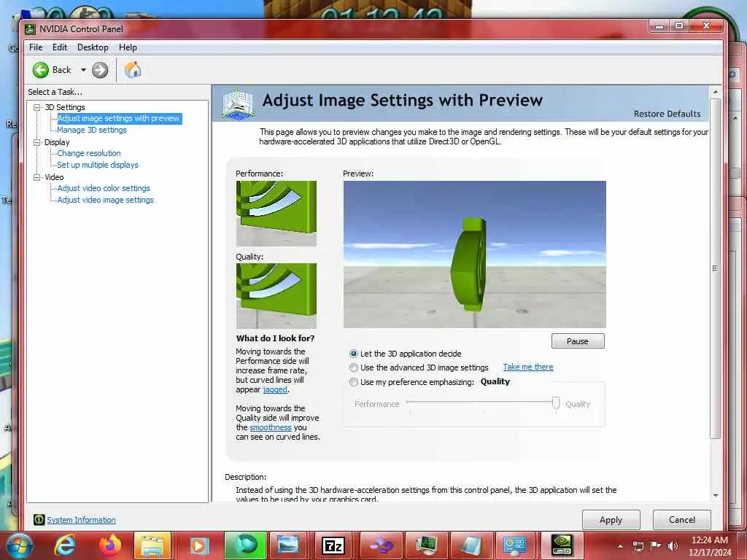Screen dimensions: 747x560
Task: Click the Forward arrow icon in toolbar
Action: (x=99, y=70)
